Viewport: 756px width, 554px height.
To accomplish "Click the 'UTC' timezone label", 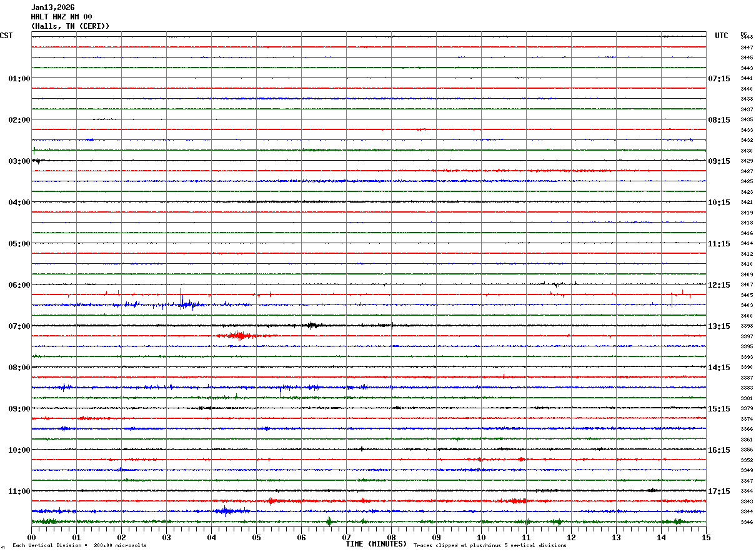I will [x=722, y=36].
